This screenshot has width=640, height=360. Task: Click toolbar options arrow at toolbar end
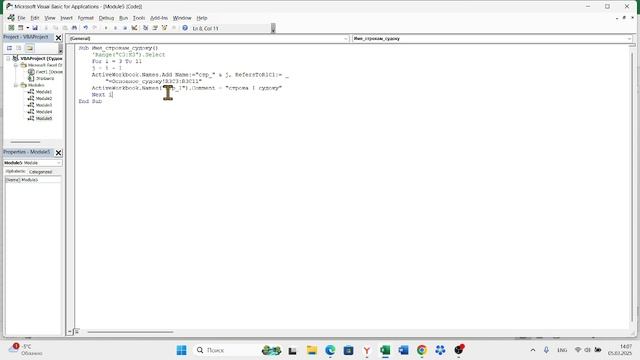tap(273, 28)
